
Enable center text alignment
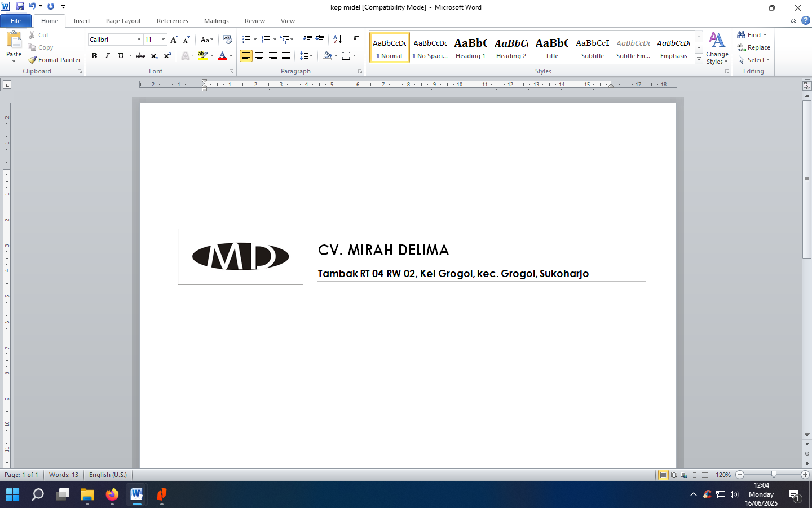pos(259,56)
